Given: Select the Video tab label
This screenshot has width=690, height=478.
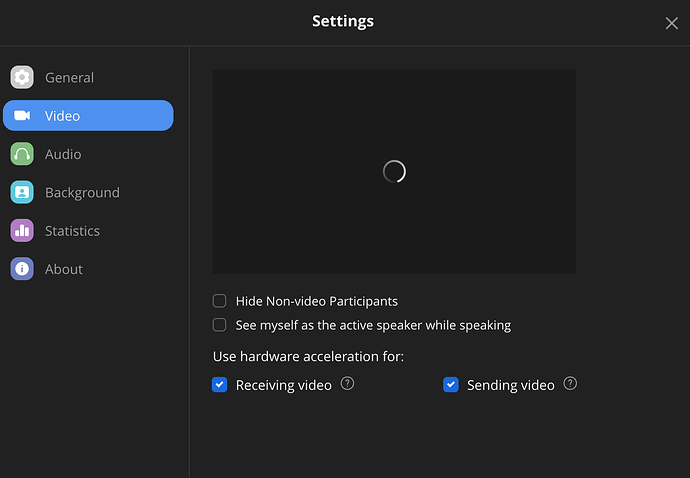Looking at the screenshot, I should (x=62, y=116).
